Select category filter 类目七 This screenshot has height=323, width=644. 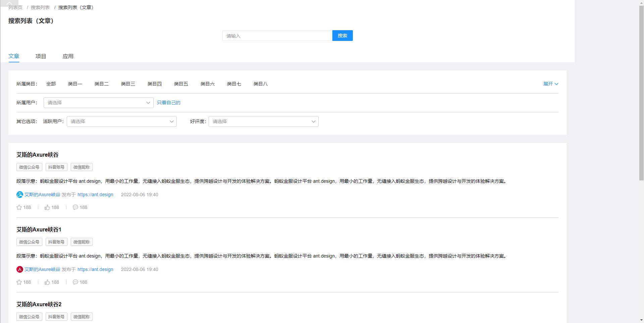(x=234, y=84)
